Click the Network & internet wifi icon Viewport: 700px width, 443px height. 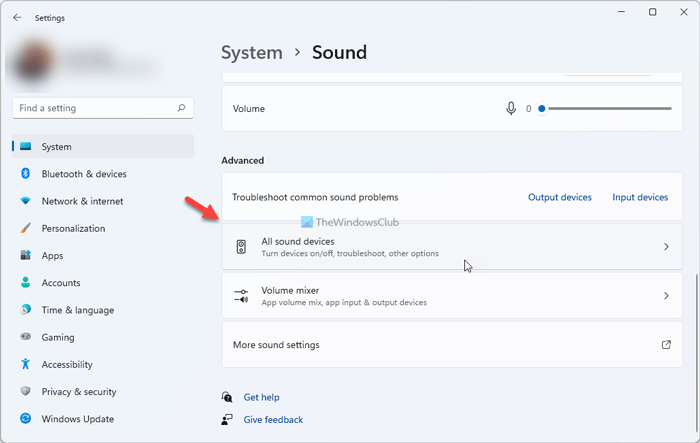coord(26,201)
